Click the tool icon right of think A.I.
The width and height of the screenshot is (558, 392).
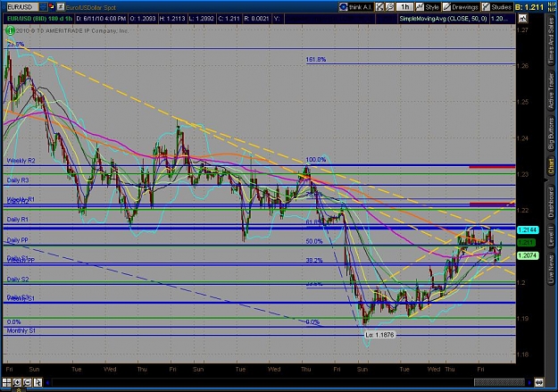click(379, 7)
